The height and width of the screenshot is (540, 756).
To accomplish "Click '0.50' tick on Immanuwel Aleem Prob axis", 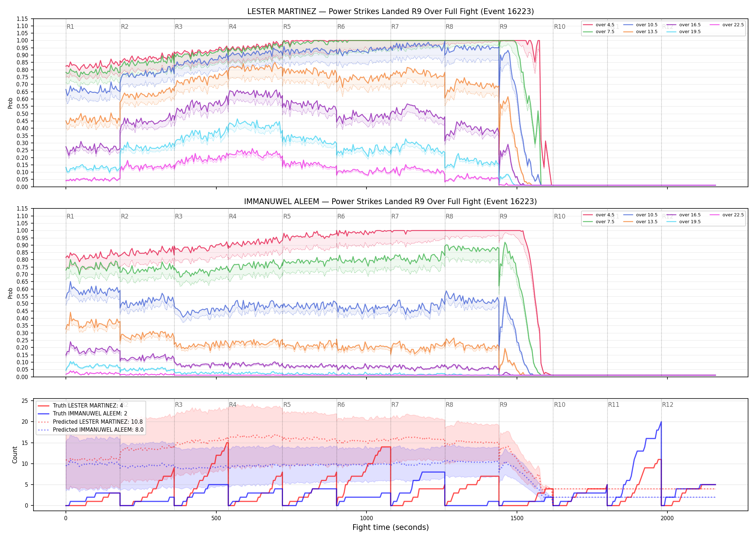I will pyautogui.click(x=22, y=303).
